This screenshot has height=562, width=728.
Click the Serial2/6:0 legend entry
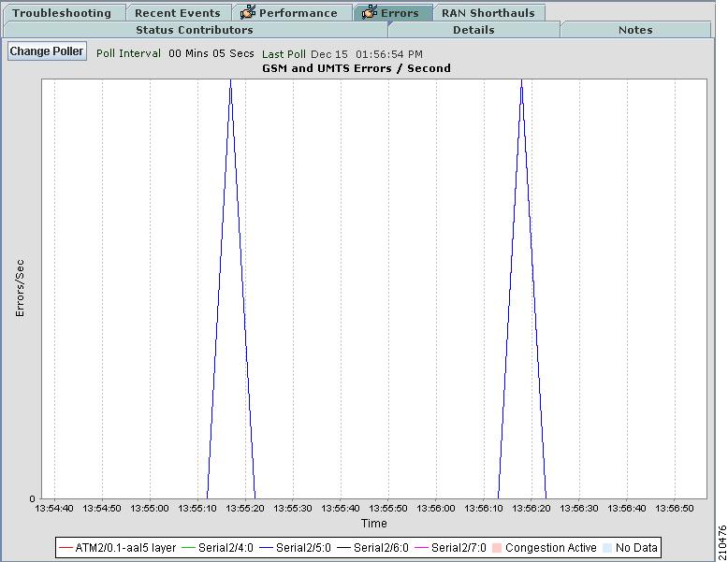click(x=372, y=548)
